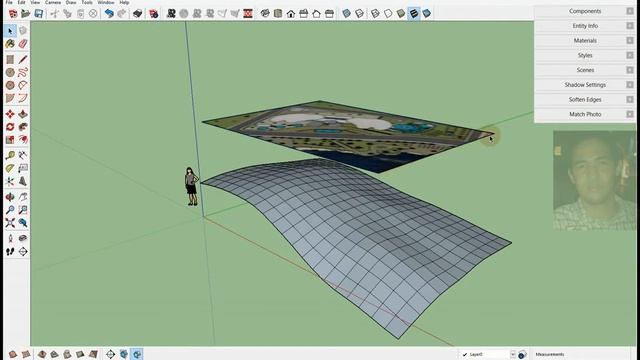The image size is (640, 360).
Task: Open the View menu
Action: pyautogui.click(x=35, y=2)
